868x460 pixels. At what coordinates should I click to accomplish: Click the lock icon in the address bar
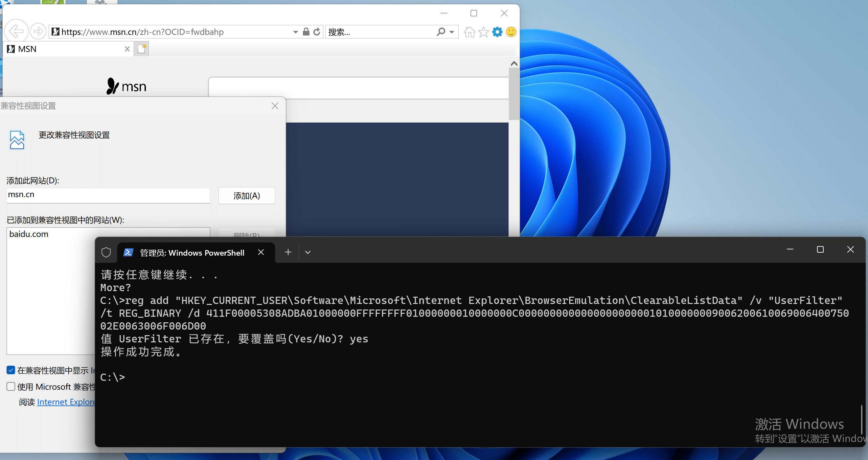click(x=306, y=32)
